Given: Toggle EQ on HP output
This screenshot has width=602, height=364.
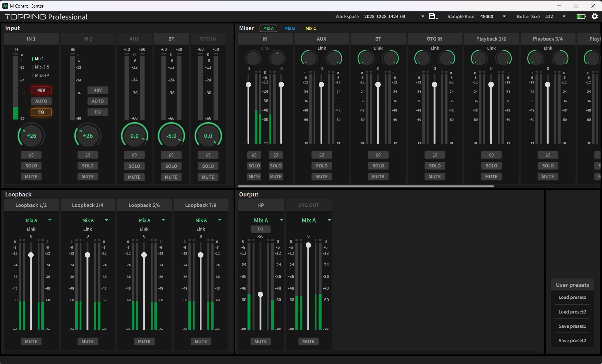Looking at the screenshot, I should click(260, 229).
